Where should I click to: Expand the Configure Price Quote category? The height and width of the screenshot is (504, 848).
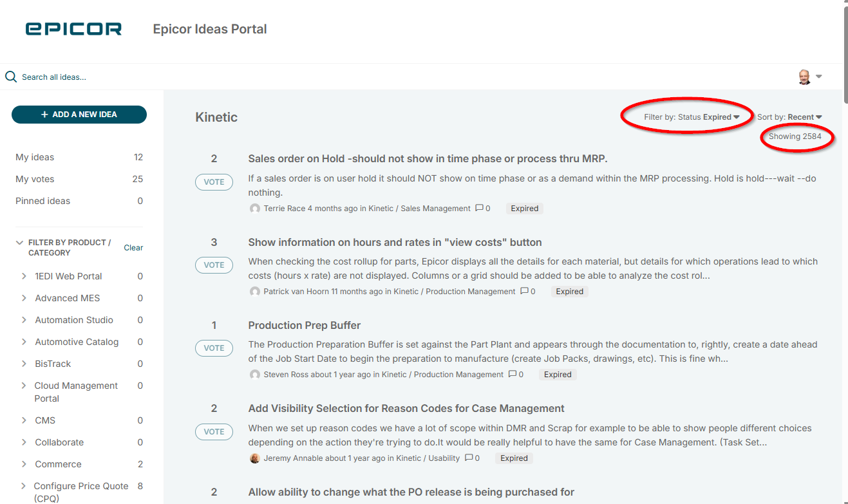click(x=24, y=486)
